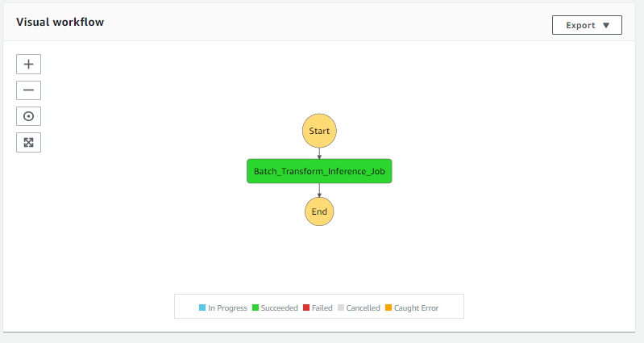Click the Export dropdown arrow
644x343 pixels.
[x=606, y=25]
